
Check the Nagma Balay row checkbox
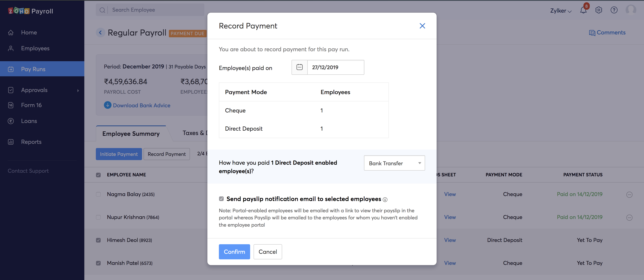click(98, 195)
